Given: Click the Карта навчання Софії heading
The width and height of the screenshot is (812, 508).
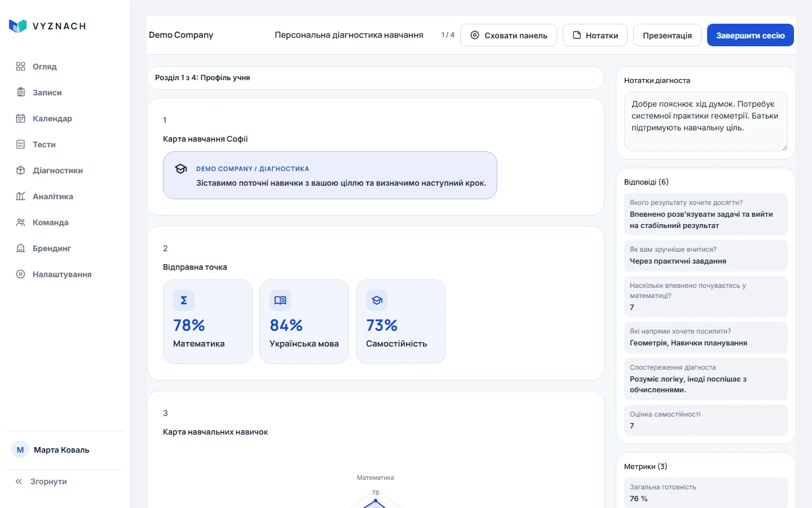Looking at the screenshot, I should pyautogui.click(x=205, y=139).
